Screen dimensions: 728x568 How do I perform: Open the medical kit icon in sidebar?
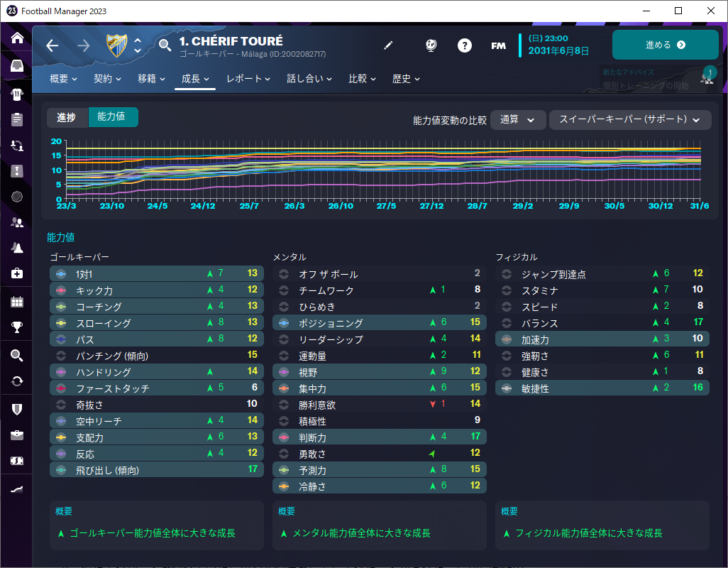pyautogui.click(x=17, y=273)
